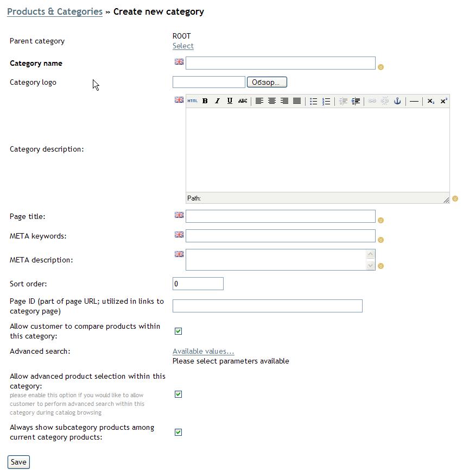The image size is (469, 476).
Task: Expand language options for Category name
Action: [381, 67]
